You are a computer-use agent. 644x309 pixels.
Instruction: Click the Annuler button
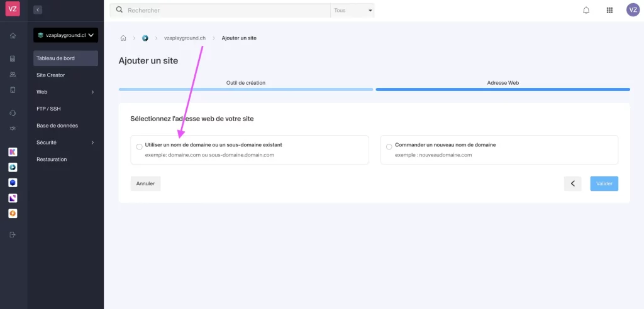click(x=145, y=183)
